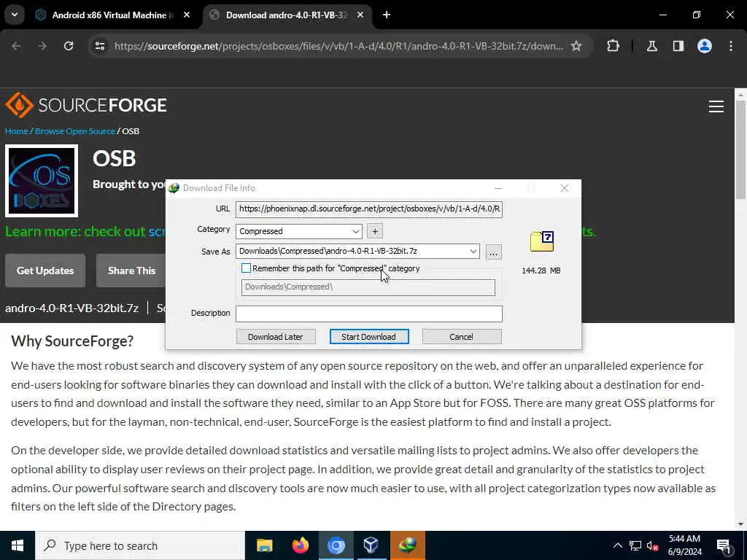747x560 pixels.
Task: Click the OS Boxes project thumbnail
Action: (x=42, y=181)
